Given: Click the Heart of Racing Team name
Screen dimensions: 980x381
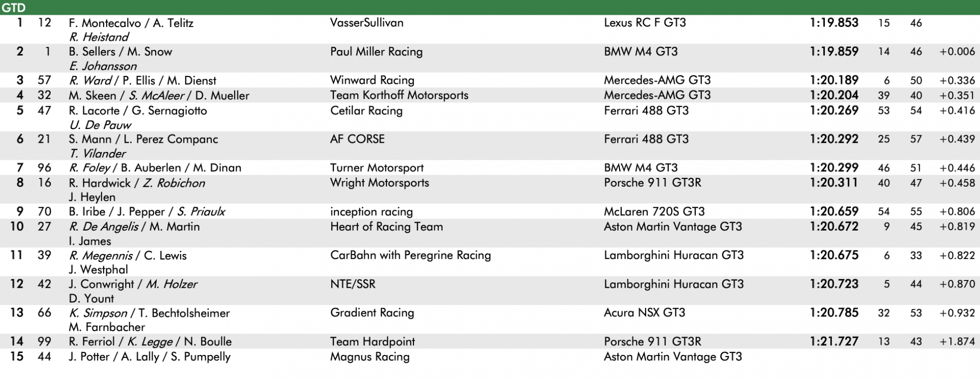Looking at the screenshot, I should [386, 226].
